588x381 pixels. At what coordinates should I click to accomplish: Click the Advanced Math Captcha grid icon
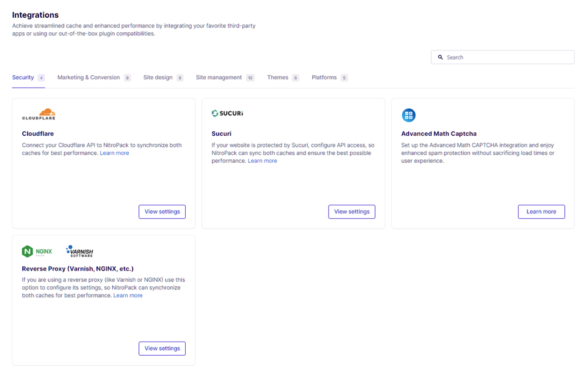click(x=409, y=115)
